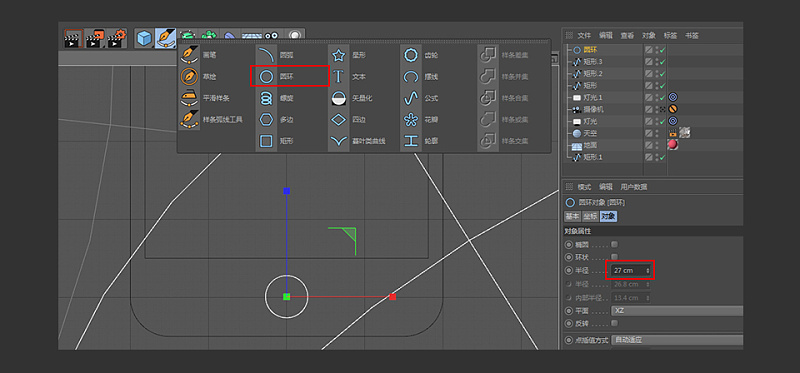Enable the 椭圆 ellipse checkbox
The height and width of the screenshot is (373, 800).
614,244
